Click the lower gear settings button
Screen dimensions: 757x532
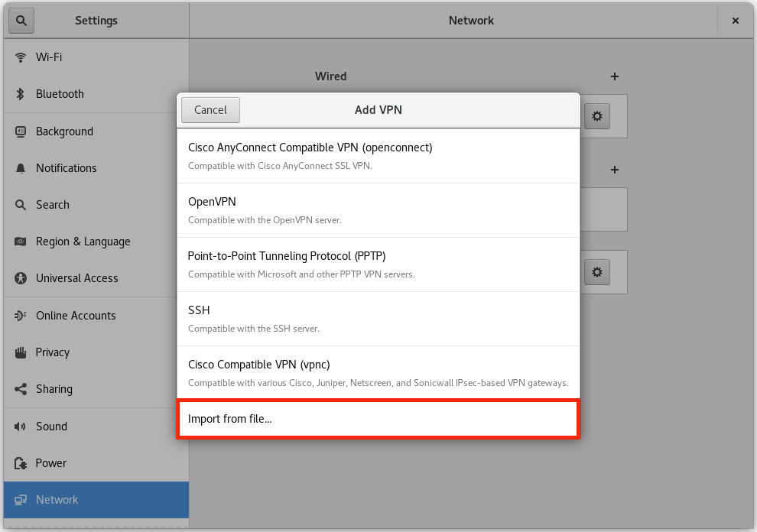(597, 272)
